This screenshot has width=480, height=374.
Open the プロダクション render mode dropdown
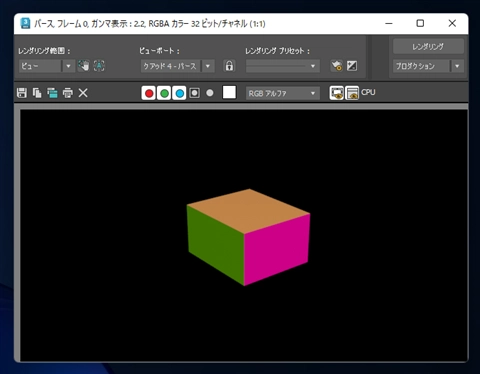coord(428,66)
